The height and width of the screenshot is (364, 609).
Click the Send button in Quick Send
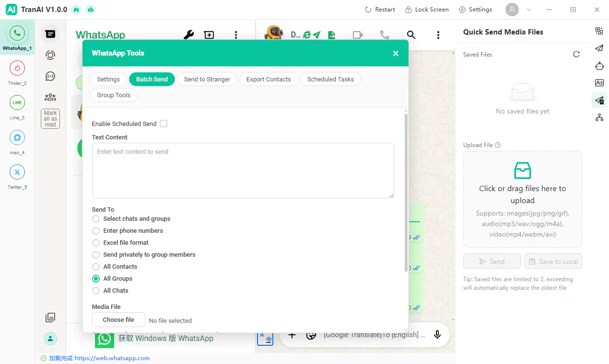coord(492,262)
